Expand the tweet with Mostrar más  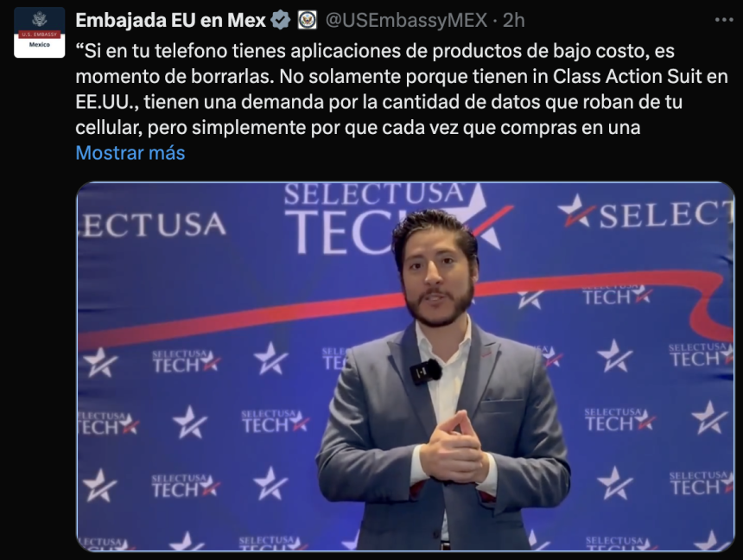click(x=130, y=153)
